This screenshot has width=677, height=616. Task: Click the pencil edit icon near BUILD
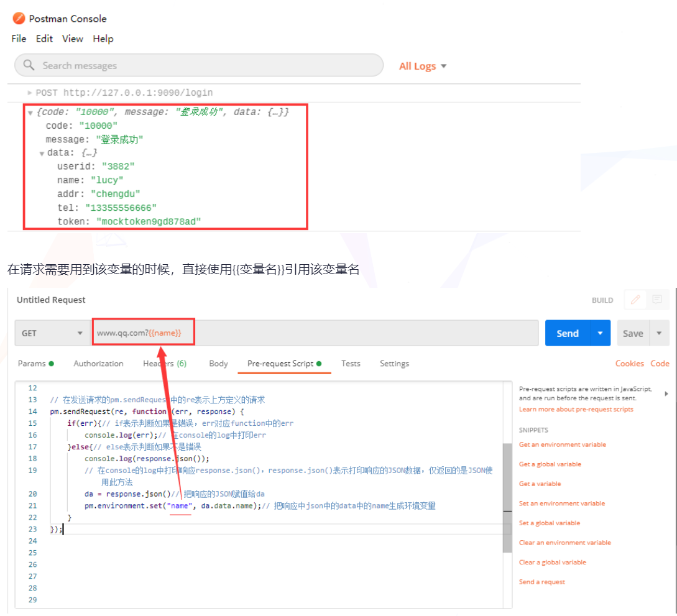pyautogui.click(x=635, y=300)
